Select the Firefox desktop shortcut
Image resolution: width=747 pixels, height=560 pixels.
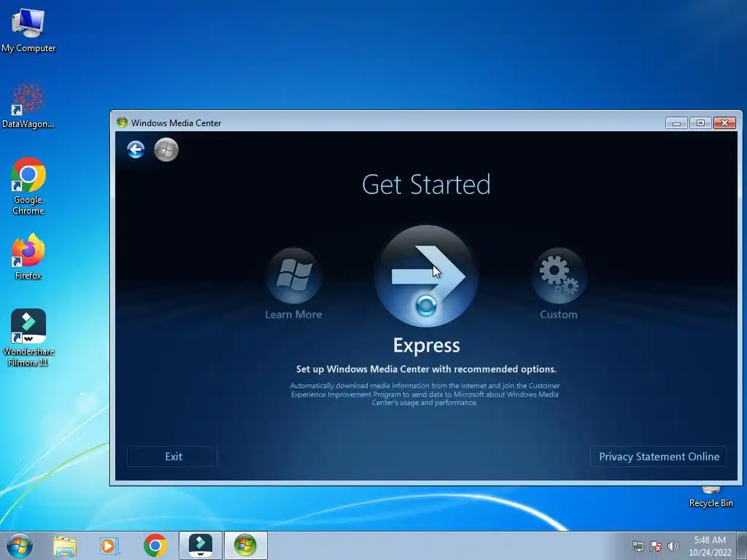tap(28, 256)
